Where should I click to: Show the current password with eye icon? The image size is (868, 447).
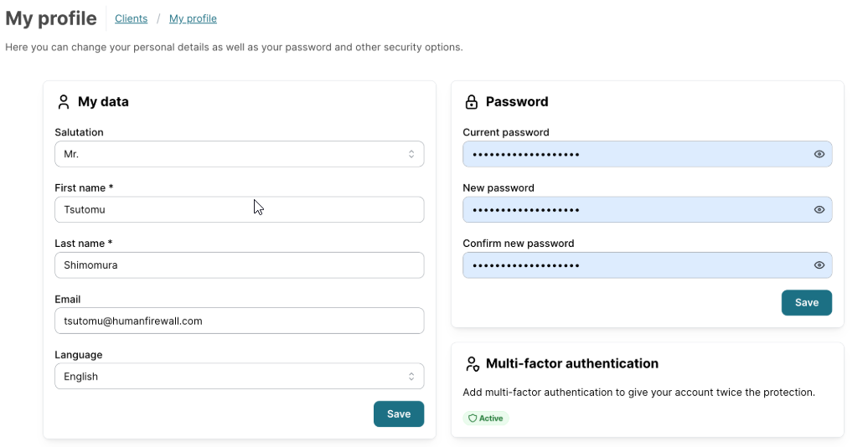tap(819, 154)
